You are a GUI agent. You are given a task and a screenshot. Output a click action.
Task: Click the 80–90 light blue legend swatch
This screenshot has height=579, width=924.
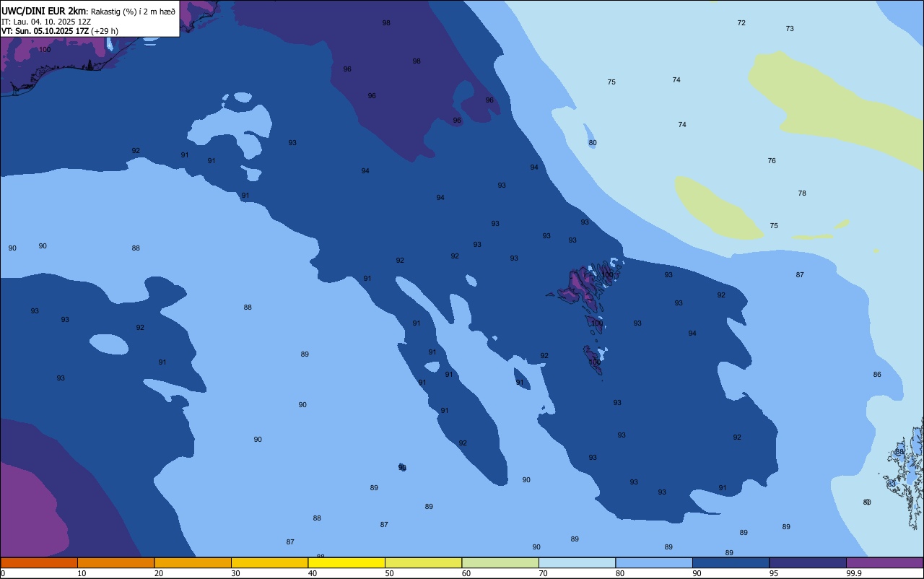tap(654, 562)
